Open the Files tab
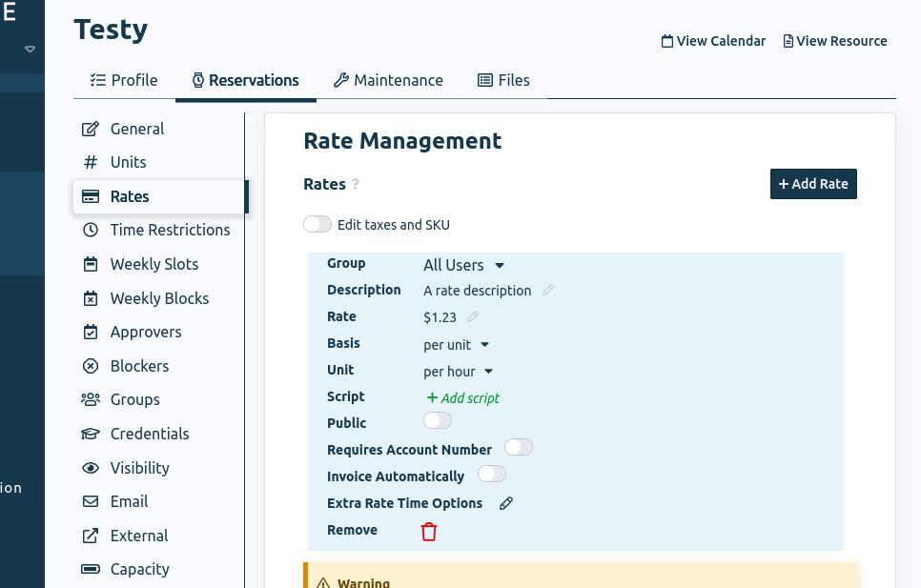 tap(503, 80)
